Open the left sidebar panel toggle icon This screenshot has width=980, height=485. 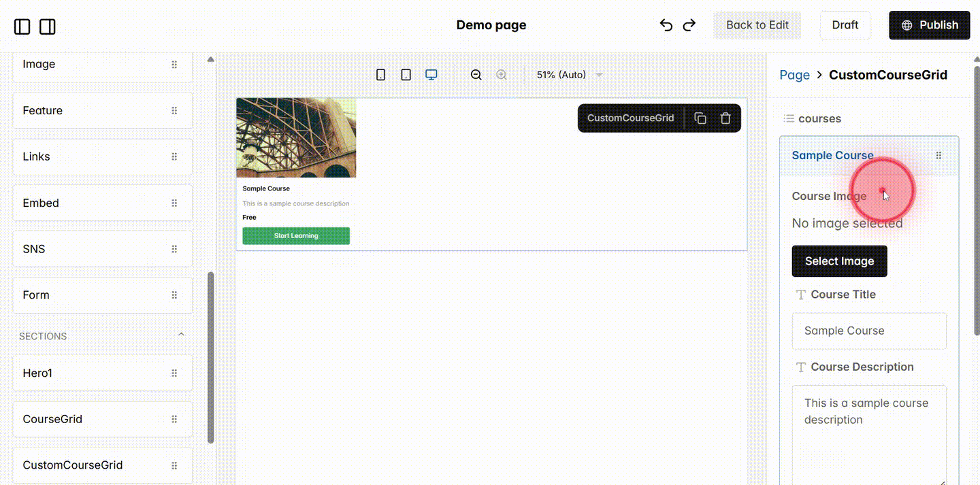click(x=22, y=26)
